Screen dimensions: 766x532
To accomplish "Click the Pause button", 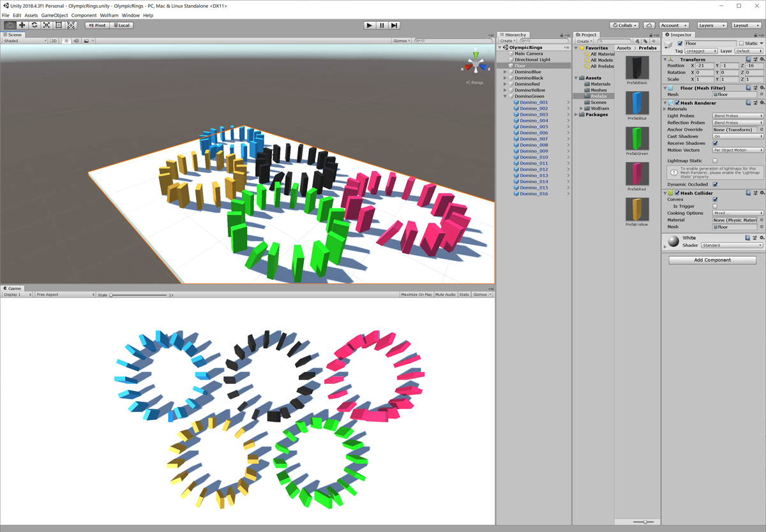I will tap(382, 26).
